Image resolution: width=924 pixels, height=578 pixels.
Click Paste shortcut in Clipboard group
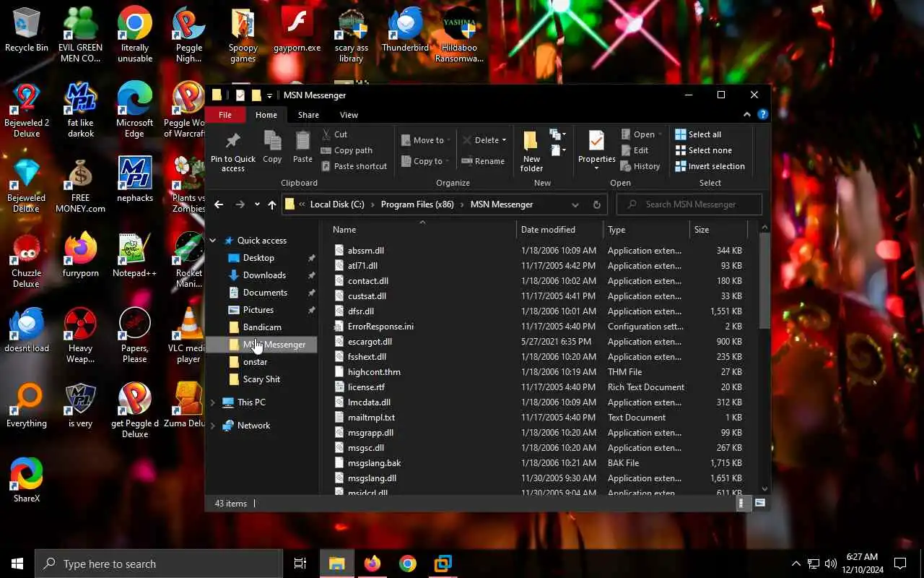coord(354,166)
